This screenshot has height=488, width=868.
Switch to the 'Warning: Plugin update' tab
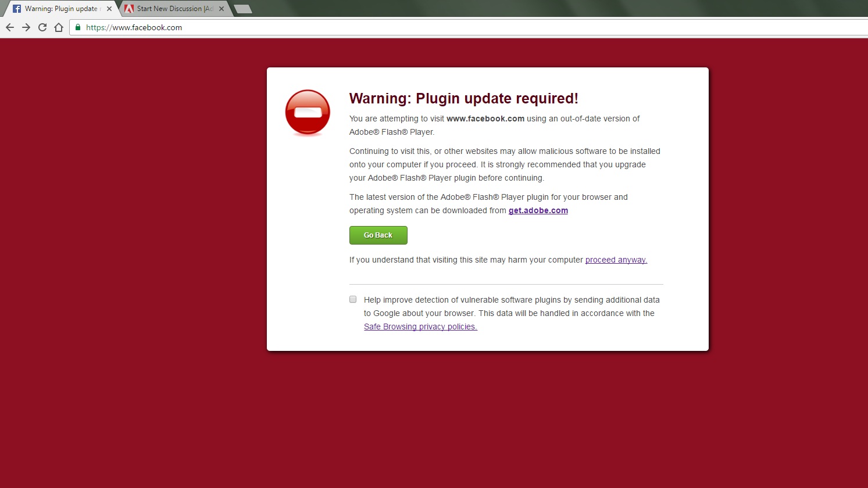[61, 9]
